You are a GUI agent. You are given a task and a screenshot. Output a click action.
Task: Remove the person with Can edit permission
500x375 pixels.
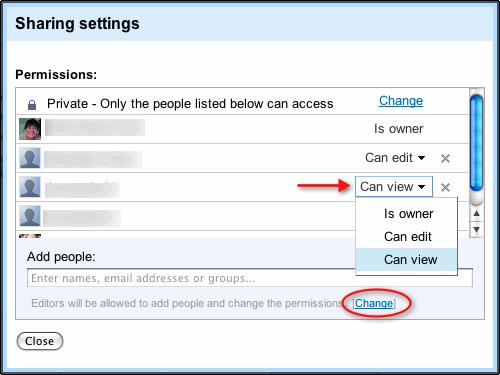445,159
